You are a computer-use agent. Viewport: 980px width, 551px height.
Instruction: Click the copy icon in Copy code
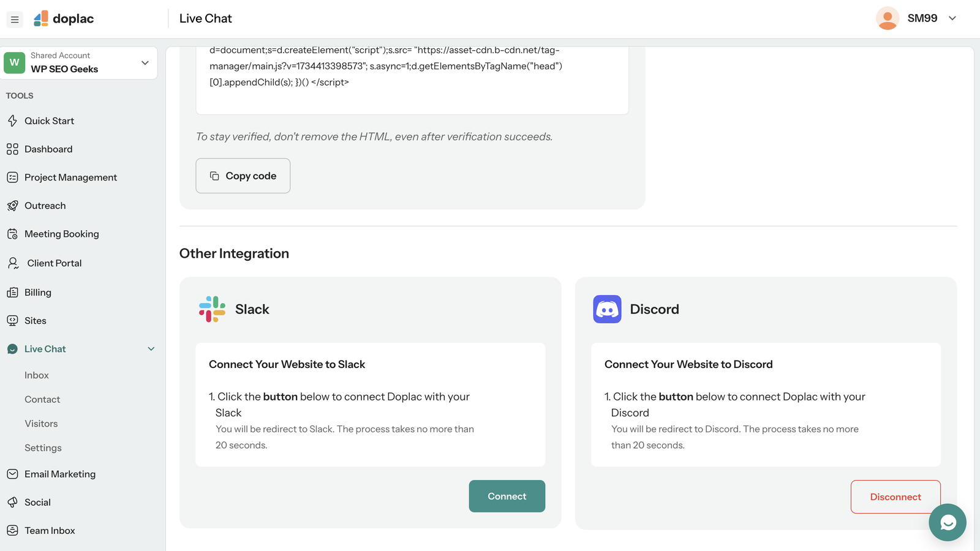(x=214, y=176)
